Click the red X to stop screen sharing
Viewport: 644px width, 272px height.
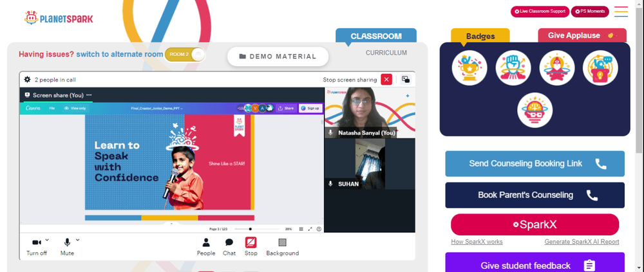386,80
